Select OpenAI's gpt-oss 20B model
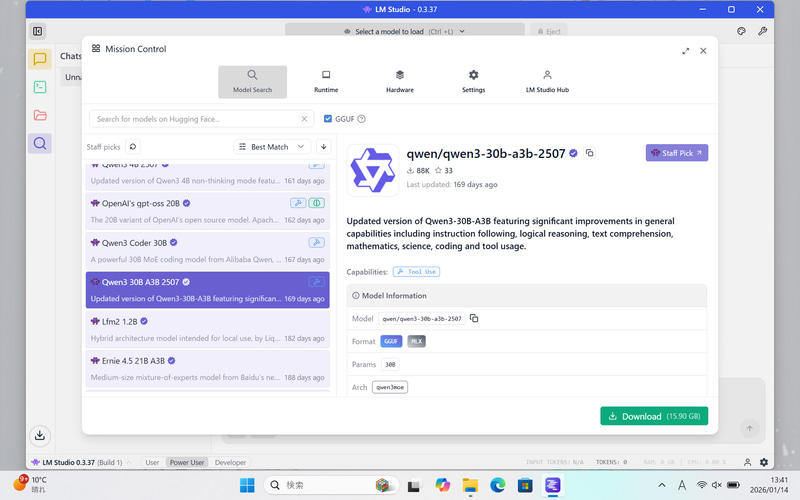This screenshot has height=500, width=800. (208, 211)
